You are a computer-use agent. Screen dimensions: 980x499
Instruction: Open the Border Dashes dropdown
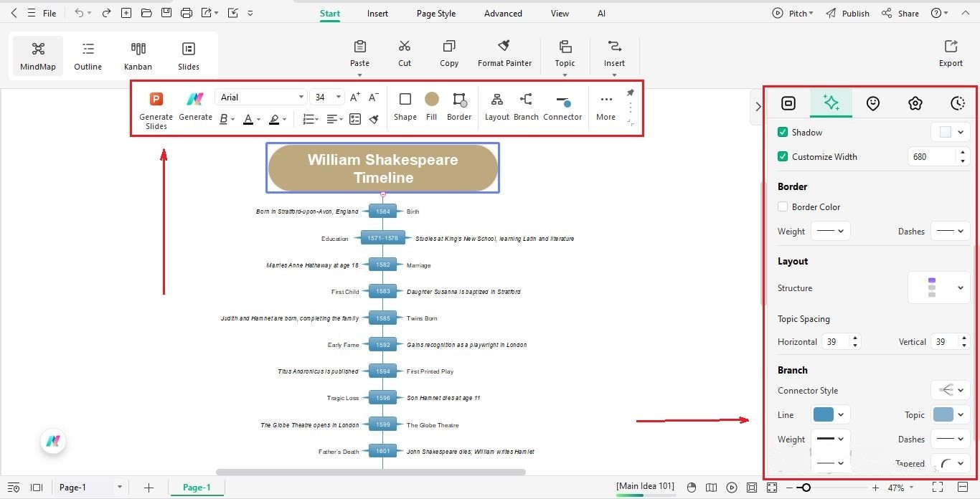coord(951,231)
